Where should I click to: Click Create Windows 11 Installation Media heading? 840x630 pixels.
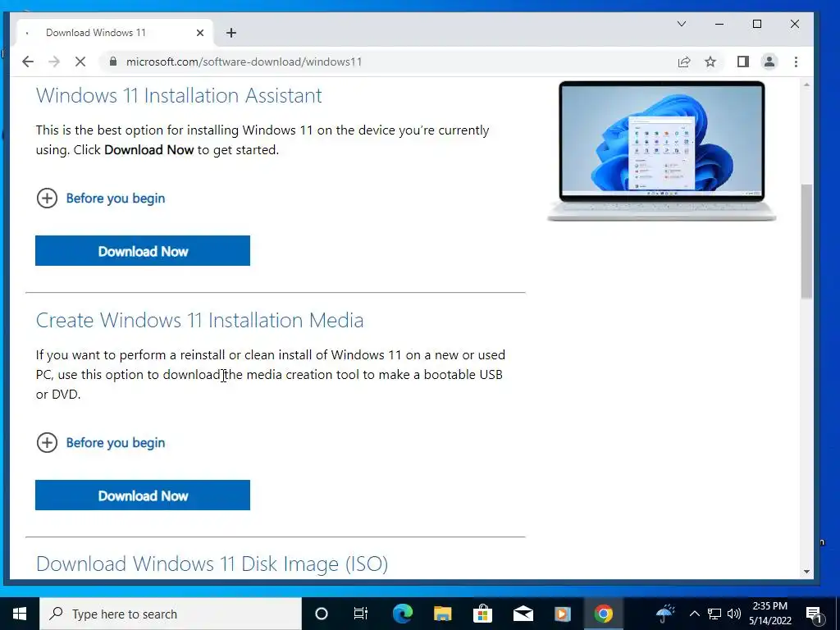(x=200, y=321)
